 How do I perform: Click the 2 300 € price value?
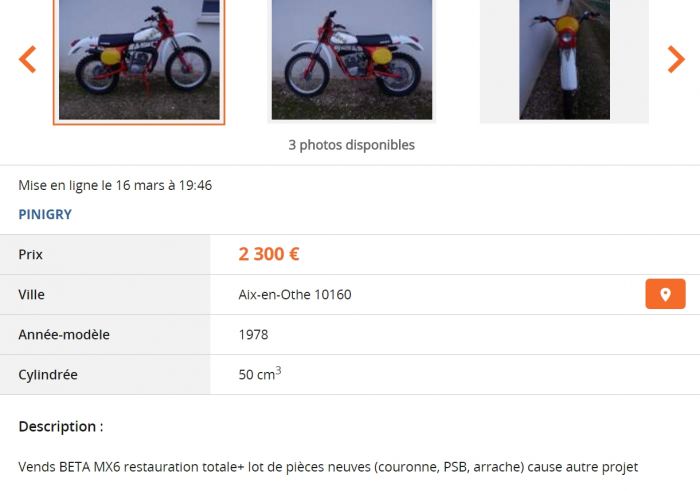(269, 254)
